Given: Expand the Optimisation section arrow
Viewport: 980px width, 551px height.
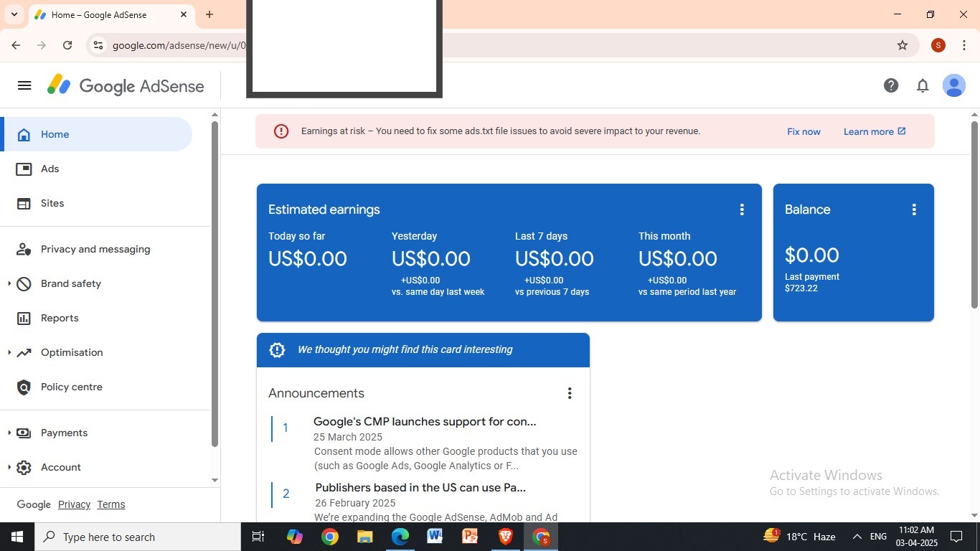Looking at the screenshot, I should click(x=9, y=352).
